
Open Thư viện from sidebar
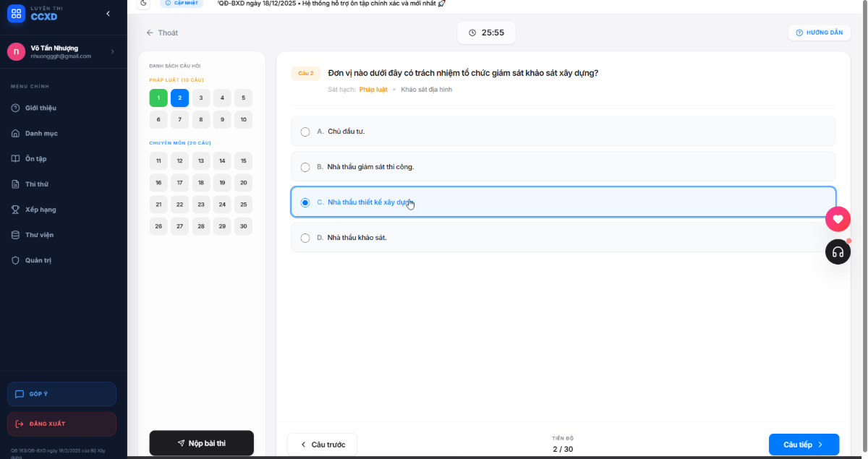click(39, 235)
